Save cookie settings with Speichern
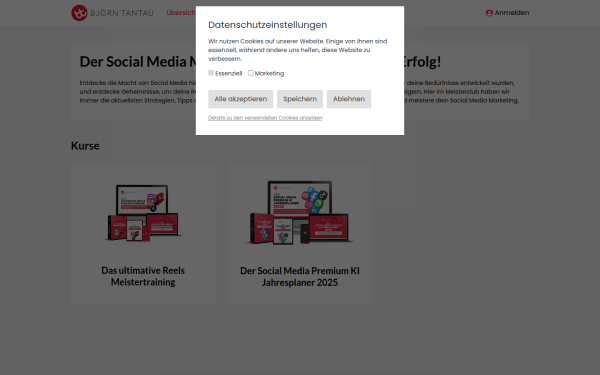 [300, 99]
